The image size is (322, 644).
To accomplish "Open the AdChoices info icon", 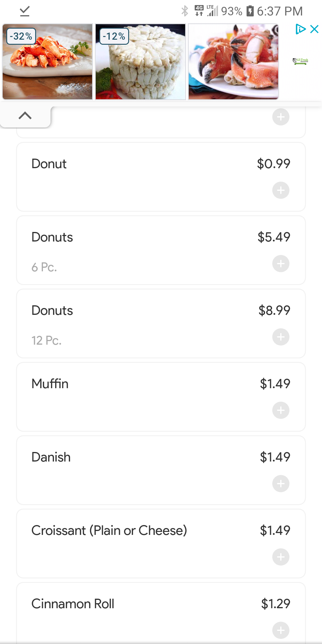I will (x=300, y=29).
